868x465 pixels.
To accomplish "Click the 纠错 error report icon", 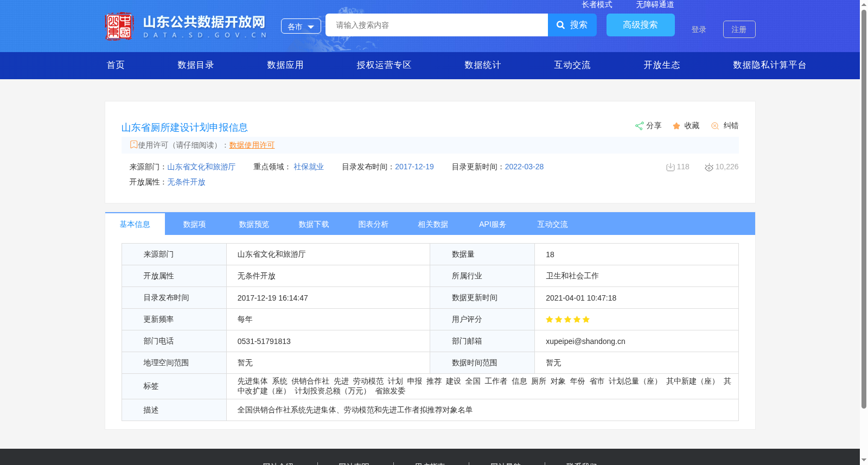I will point(715,126).
